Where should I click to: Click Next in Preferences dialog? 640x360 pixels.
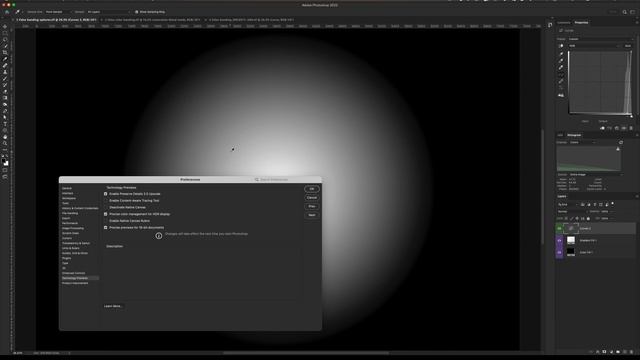coord(312,215)
